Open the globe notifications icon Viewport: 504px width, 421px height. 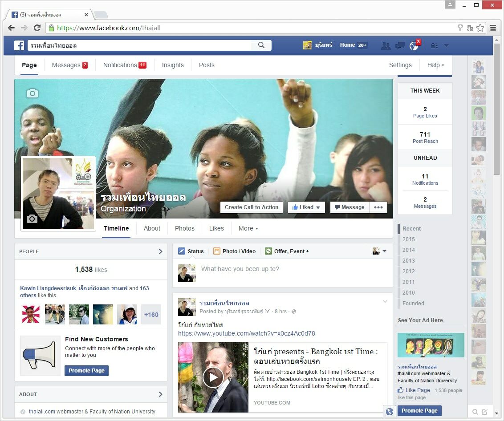click(414, 45)
